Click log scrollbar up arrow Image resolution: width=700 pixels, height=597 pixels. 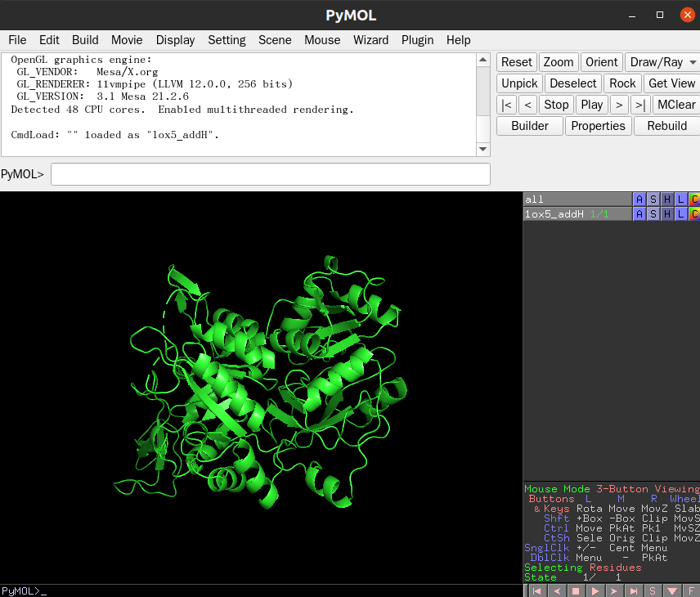coord(483,60)
